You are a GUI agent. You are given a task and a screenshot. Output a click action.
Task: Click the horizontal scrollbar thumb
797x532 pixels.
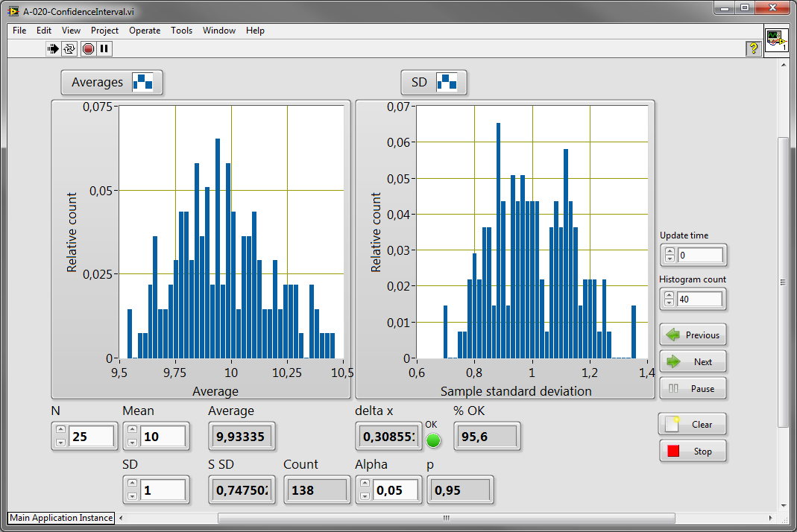(x=447, y=518)
